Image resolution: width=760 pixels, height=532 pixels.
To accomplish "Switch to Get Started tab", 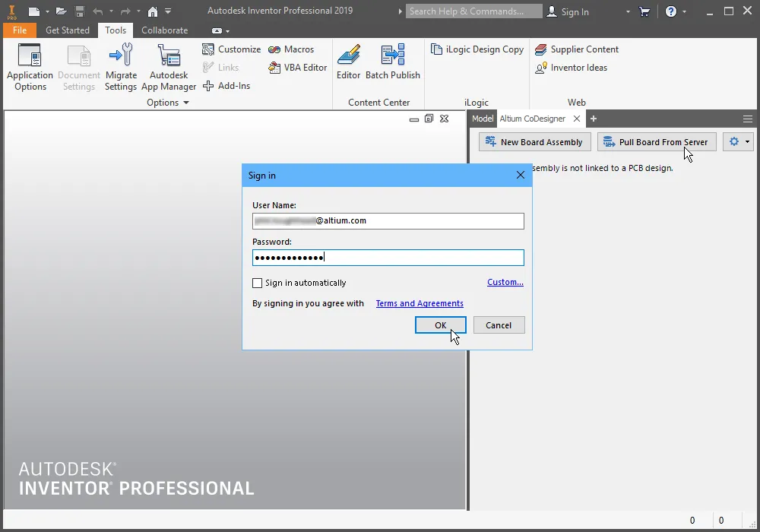I will [68, 30].
